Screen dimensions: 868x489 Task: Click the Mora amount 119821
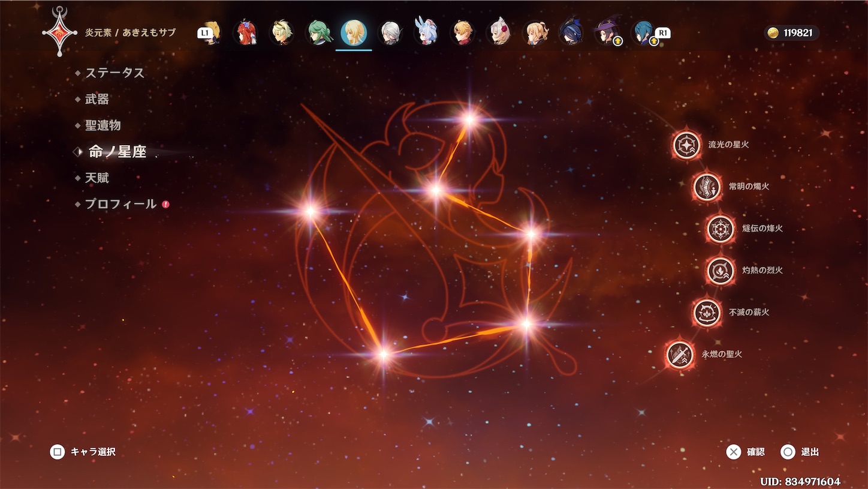pos(798,33)
